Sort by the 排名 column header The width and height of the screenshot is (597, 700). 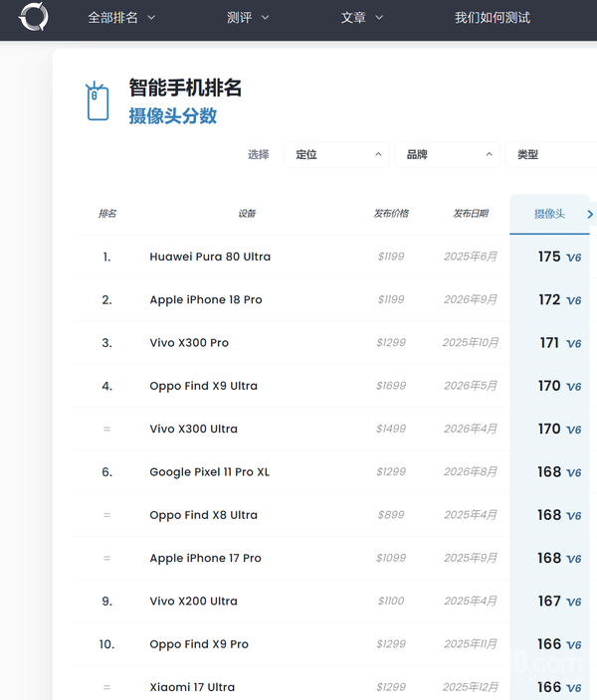[x=107, y=214]
